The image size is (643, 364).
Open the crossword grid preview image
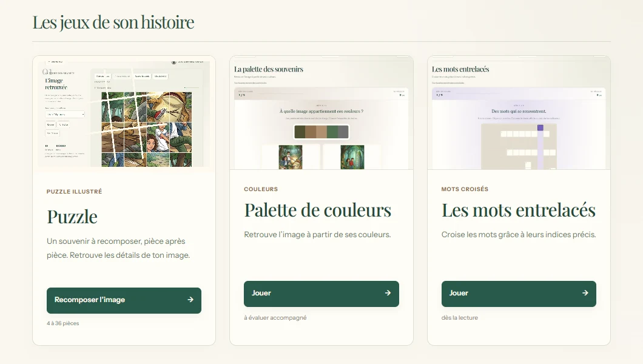point(519,113)
